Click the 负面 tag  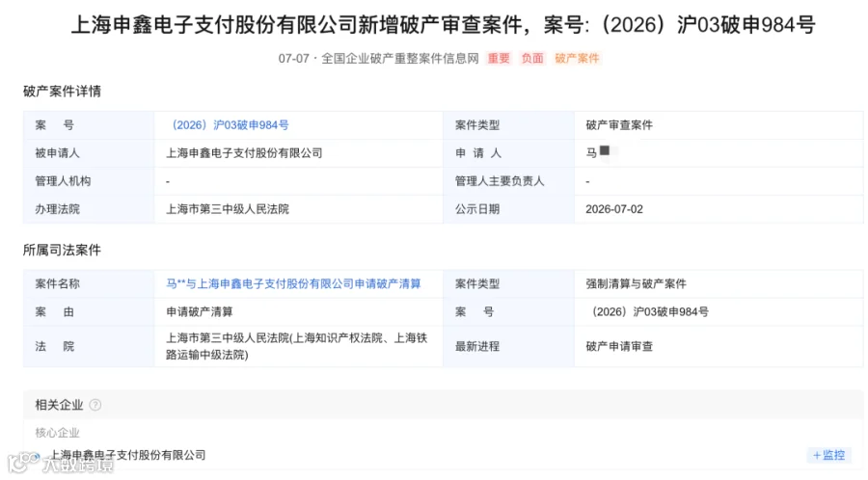point(532,58)
